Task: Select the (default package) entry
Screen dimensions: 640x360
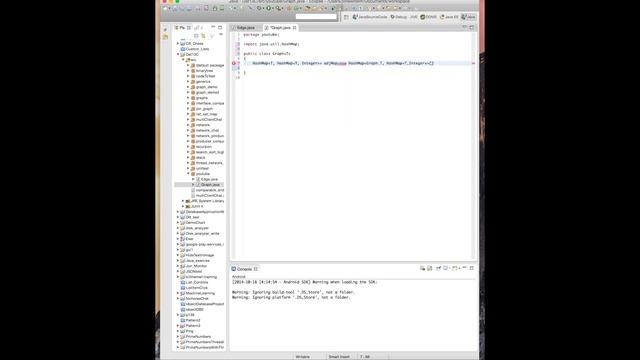Action: click(207, 65)
